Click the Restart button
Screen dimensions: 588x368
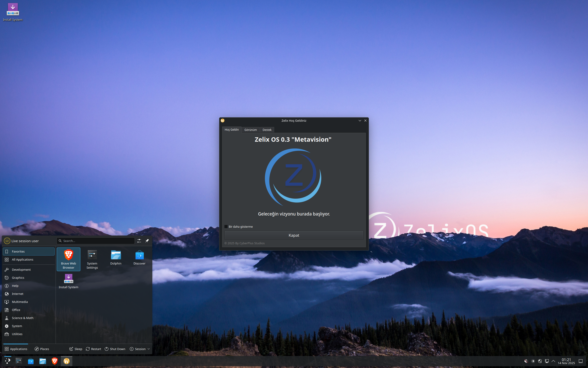(x=93, y=349)
